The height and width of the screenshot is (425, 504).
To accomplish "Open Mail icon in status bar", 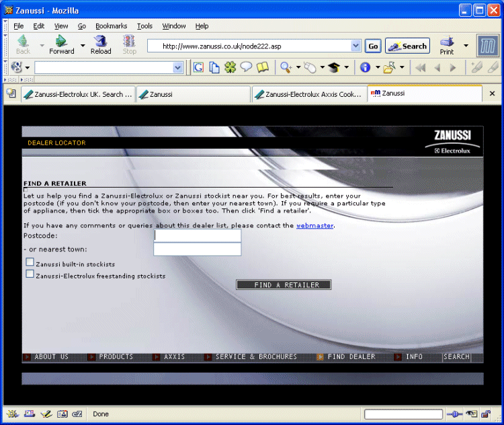I will coord(30,414).
